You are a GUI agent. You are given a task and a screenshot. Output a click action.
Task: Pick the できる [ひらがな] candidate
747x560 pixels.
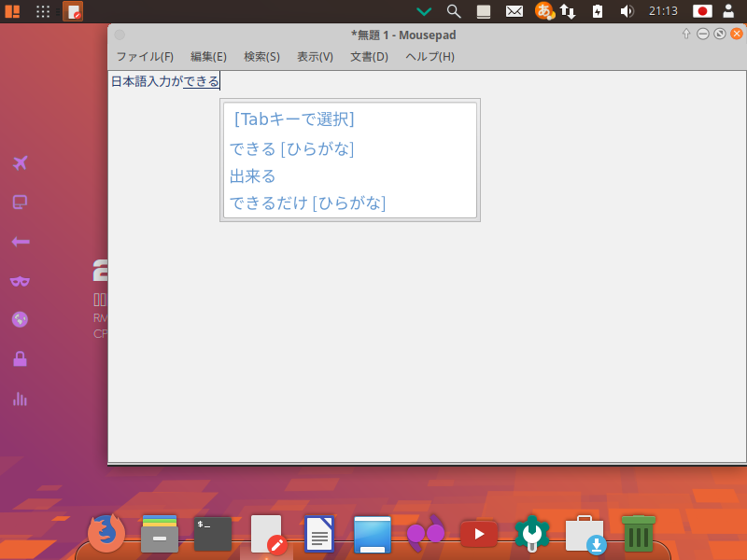(291, 148)
